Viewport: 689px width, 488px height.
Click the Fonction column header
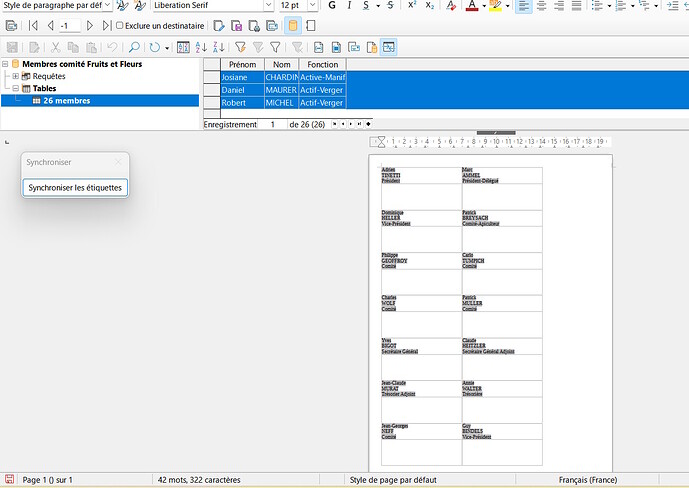pos(323,65)
